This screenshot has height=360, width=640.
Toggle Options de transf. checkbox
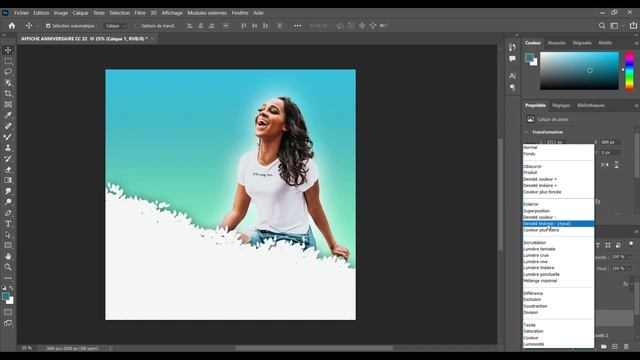(x=137, y=26)
